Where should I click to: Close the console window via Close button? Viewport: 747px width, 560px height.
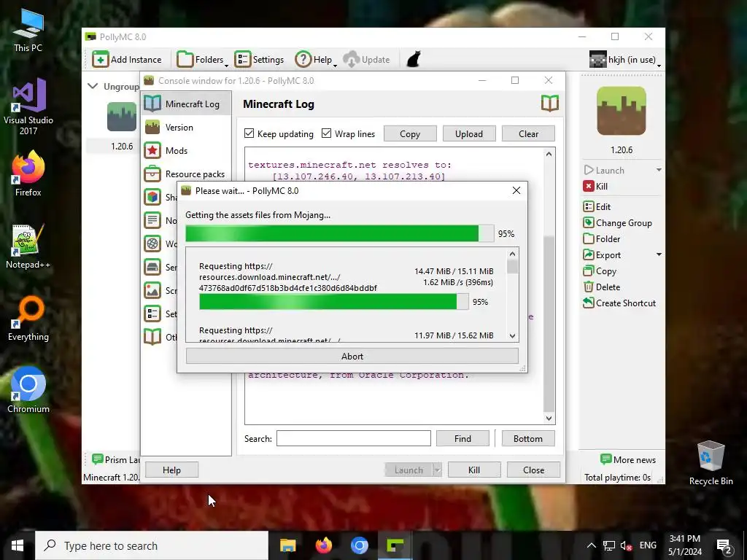533,470
